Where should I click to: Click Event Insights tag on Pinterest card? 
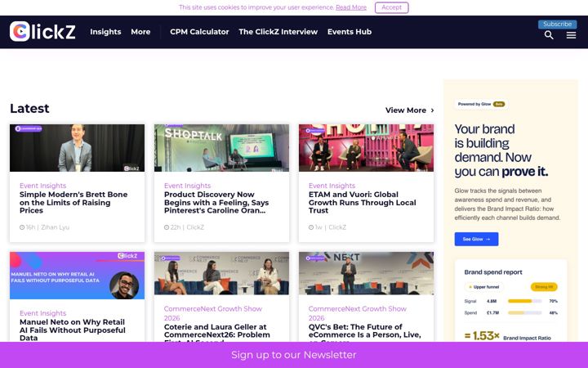tap(187, 186)
